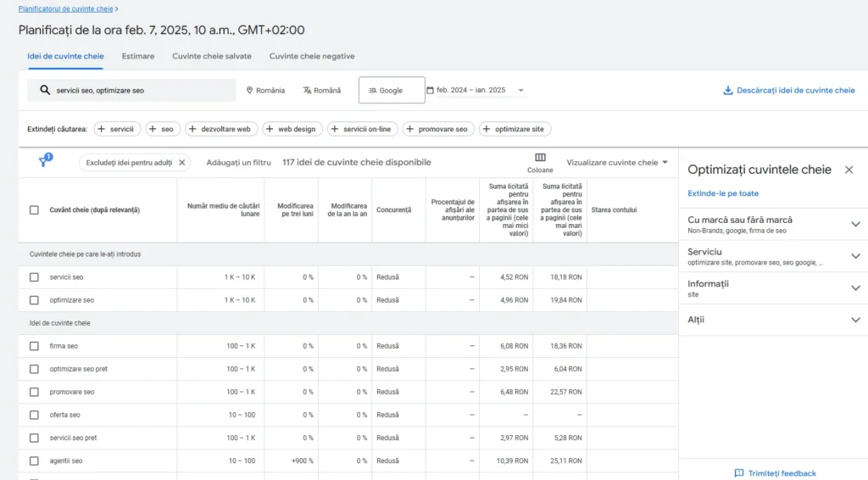The width and height of the screenshot is (868, 480).
Task: Check the 'optimizare seo pret' row checkbox
Action: pos(34,369)
